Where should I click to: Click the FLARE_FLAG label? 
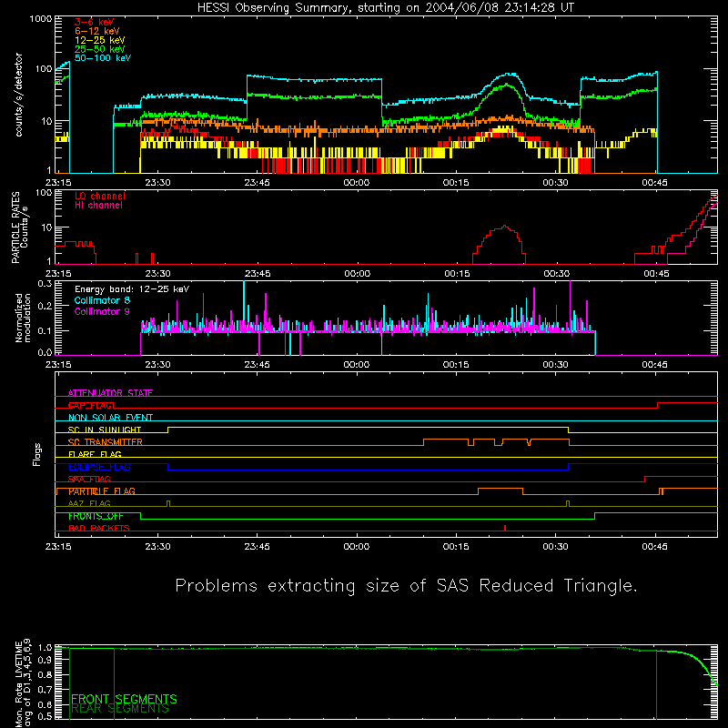click(95, 454)
